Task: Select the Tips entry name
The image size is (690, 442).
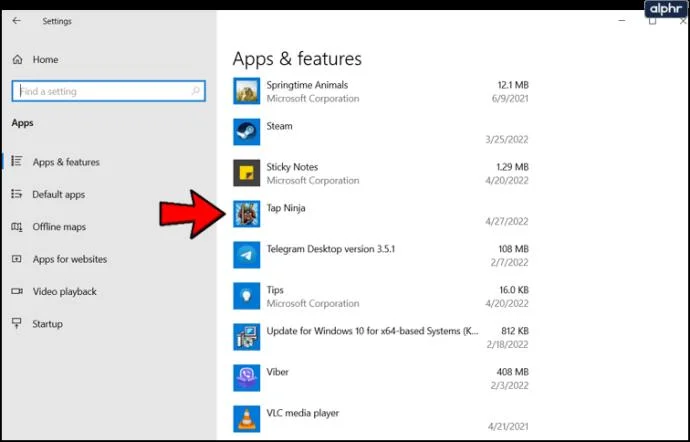Action: point(275,290)
